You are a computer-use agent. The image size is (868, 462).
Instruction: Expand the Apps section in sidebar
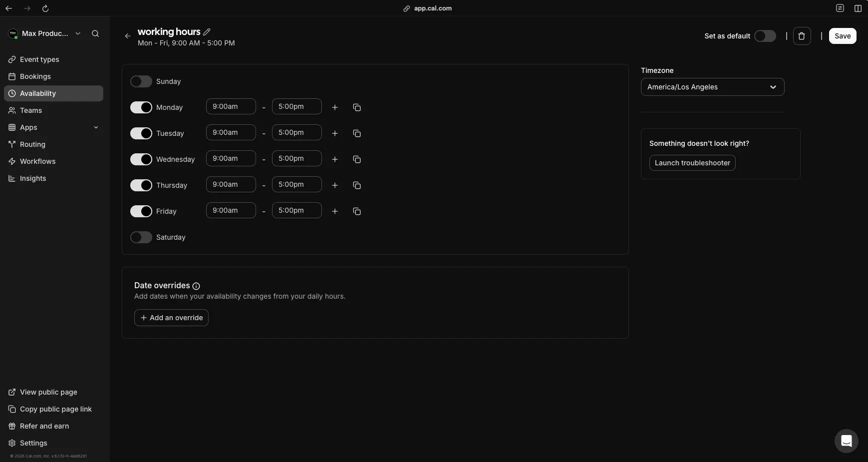[x=95, y=127]
